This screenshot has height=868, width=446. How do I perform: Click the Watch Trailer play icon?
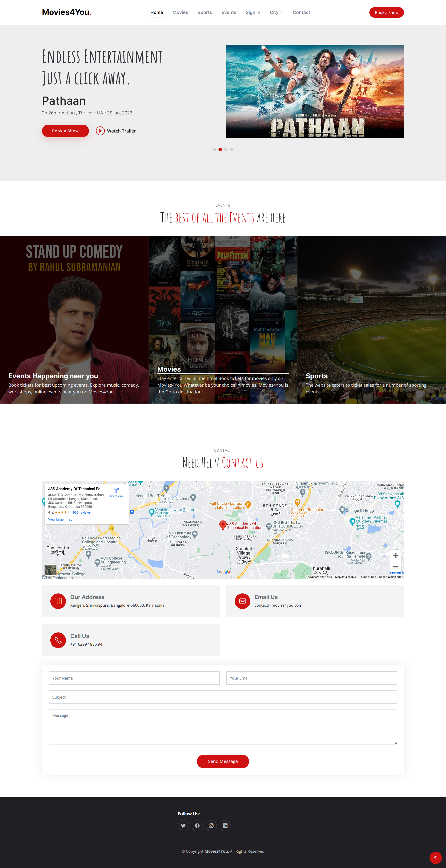pyautogui.click(x=100, y=131)
